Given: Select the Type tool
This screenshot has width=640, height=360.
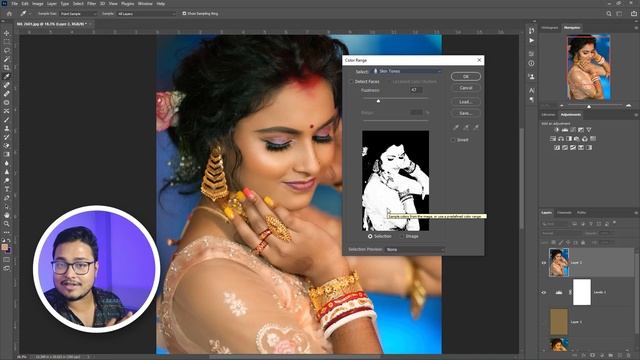Looking at the screenshot, I should [x=7, y=189].
